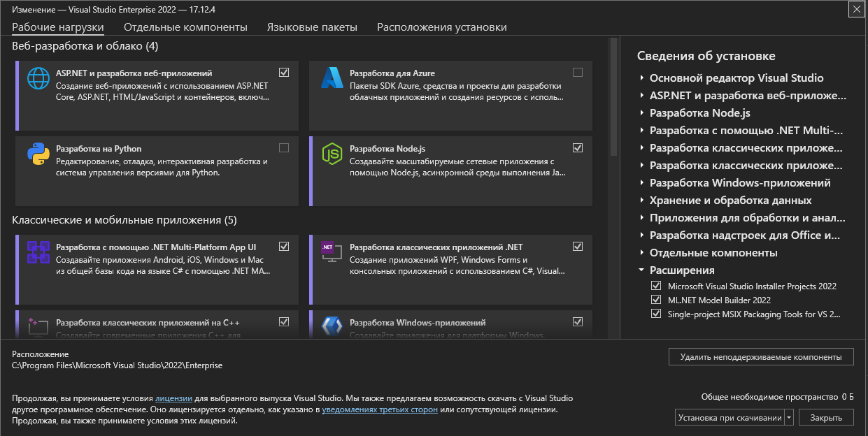Click the Windows application development icon

[332, 326]
